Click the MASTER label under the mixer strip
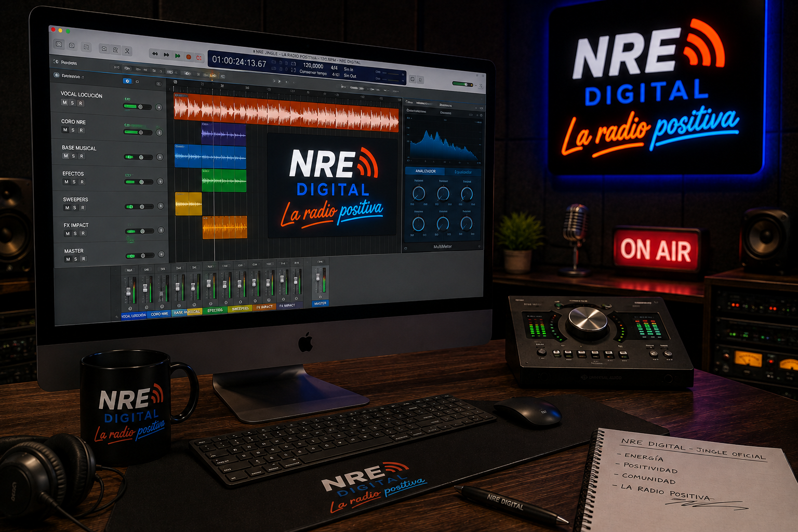This screenshot has width=798, height=532. [x=320, y=303]
